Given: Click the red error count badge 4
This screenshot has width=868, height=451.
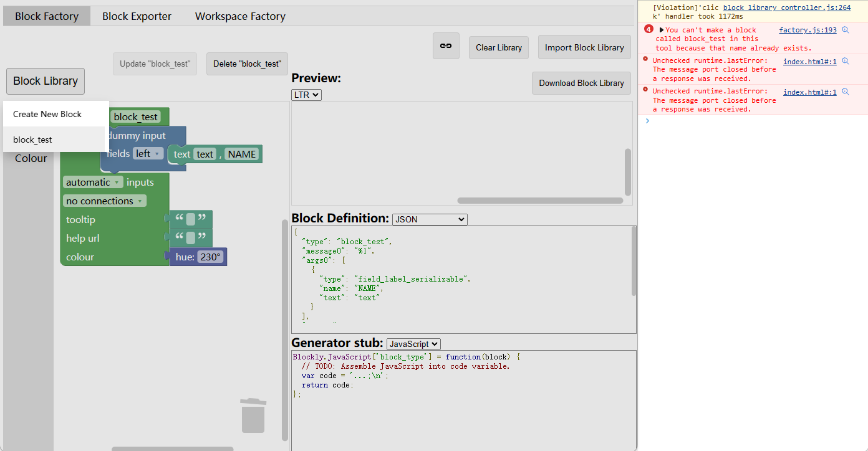Looking at the screenshot, I should (649, 29).
